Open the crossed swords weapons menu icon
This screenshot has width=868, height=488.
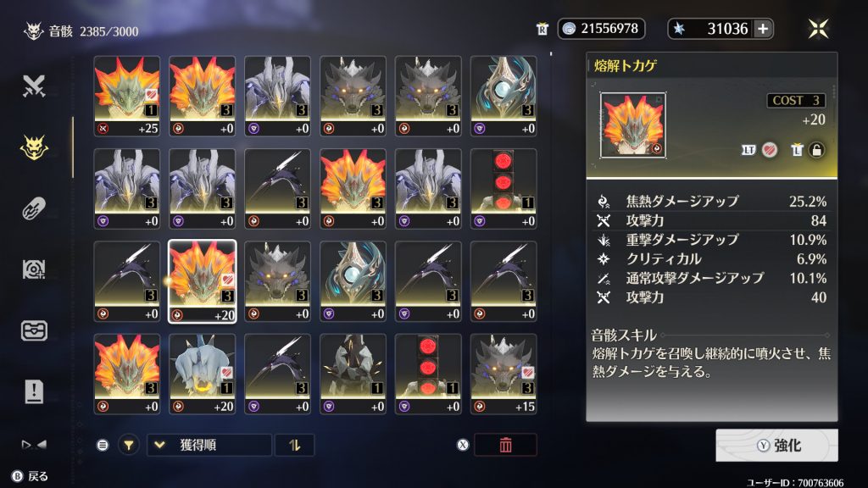click(x=34, y=86)
